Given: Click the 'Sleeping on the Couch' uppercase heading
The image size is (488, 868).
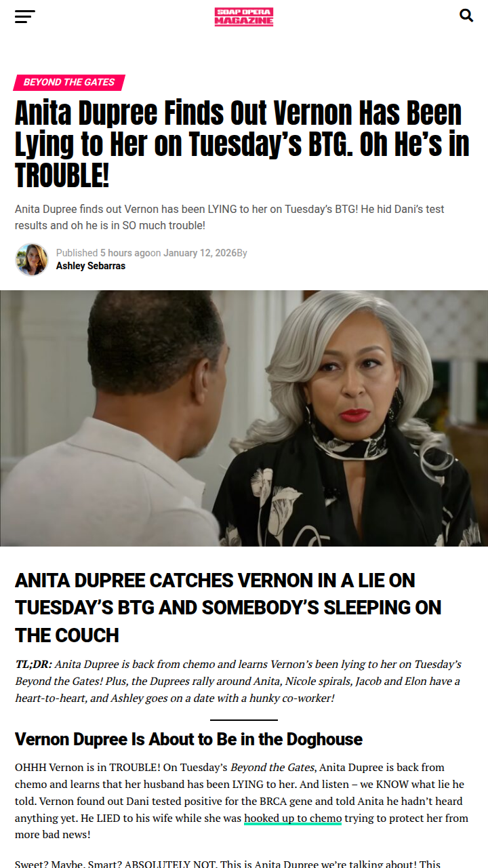Looking at the screenshot, I should coord(228,608).
